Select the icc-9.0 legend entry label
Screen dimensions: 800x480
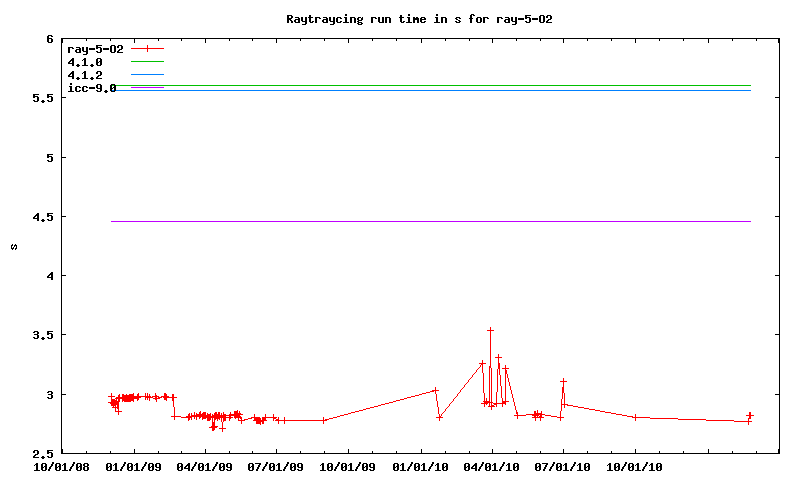(x=92, y=88)
